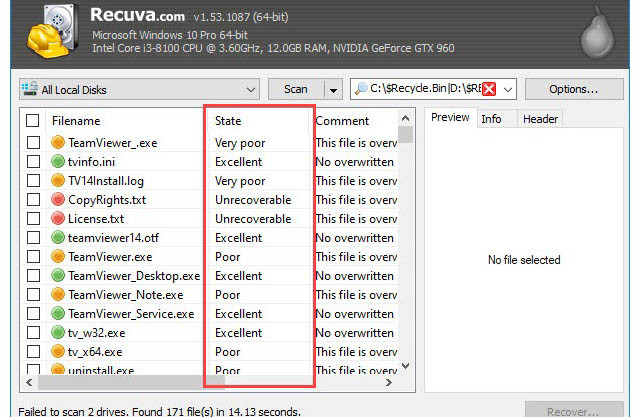Check the box for License.txt

coord(33,218)
